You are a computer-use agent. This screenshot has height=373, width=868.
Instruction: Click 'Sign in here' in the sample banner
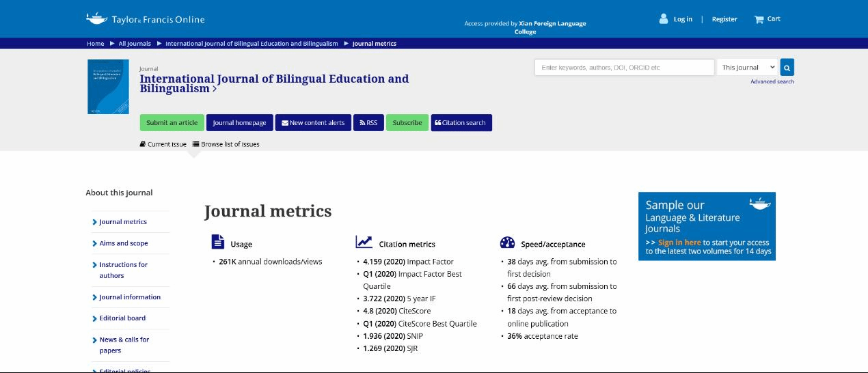point(679,243)
